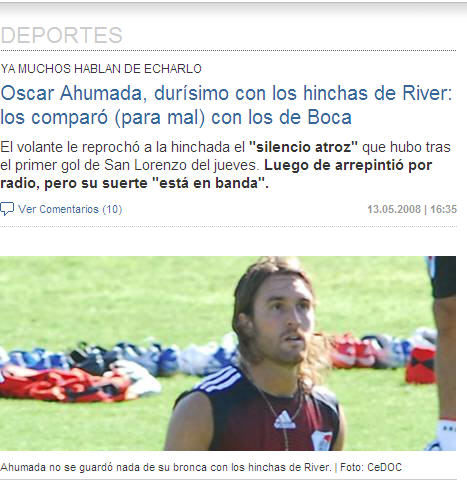Click the Adidas logo on the shirt
Viewport: 467px width, 480px height.
[284, 420]
